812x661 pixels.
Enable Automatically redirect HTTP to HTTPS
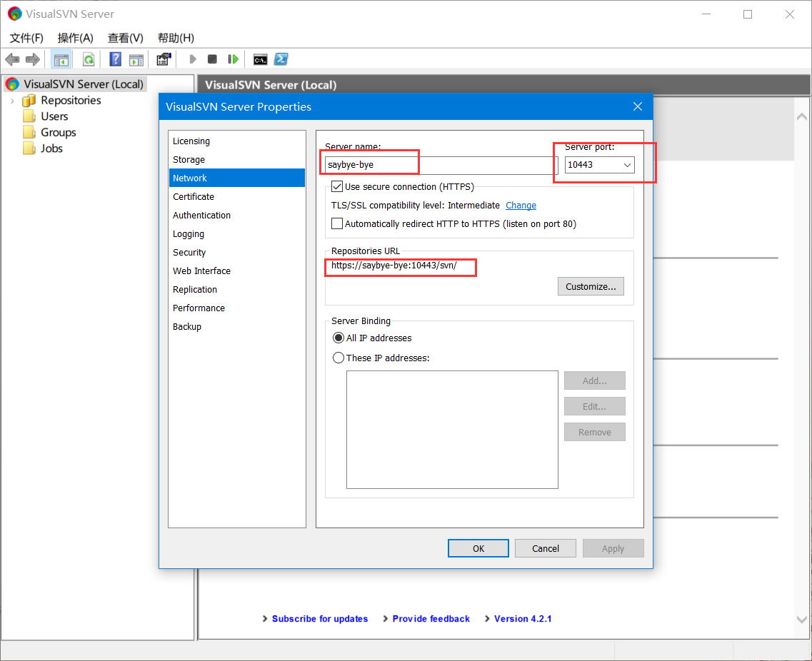[x=337, y=223]
